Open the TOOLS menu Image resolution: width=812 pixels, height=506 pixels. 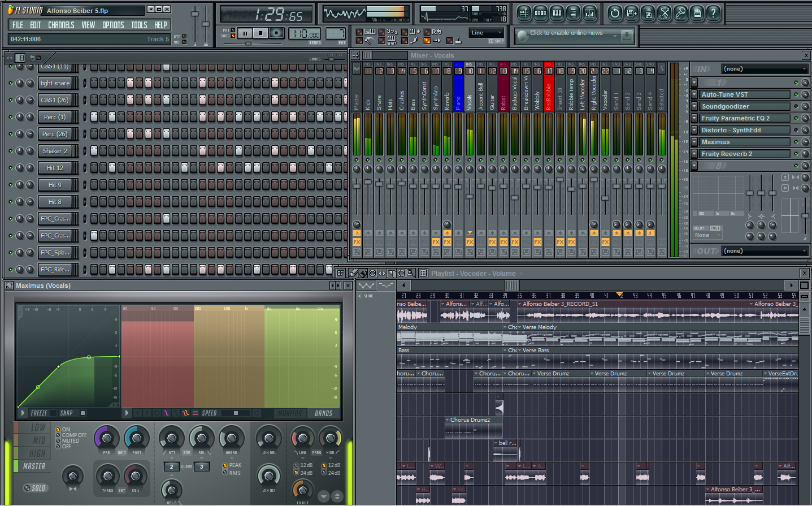(139, 25)
